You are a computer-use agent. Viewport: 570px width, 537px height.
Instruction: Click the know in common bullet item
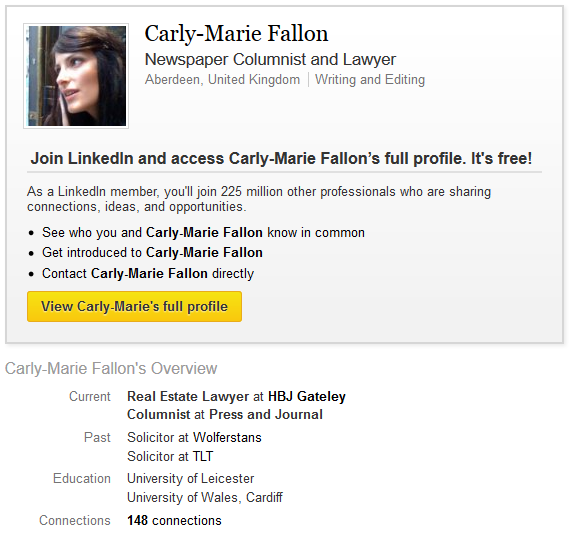(203, 233)
